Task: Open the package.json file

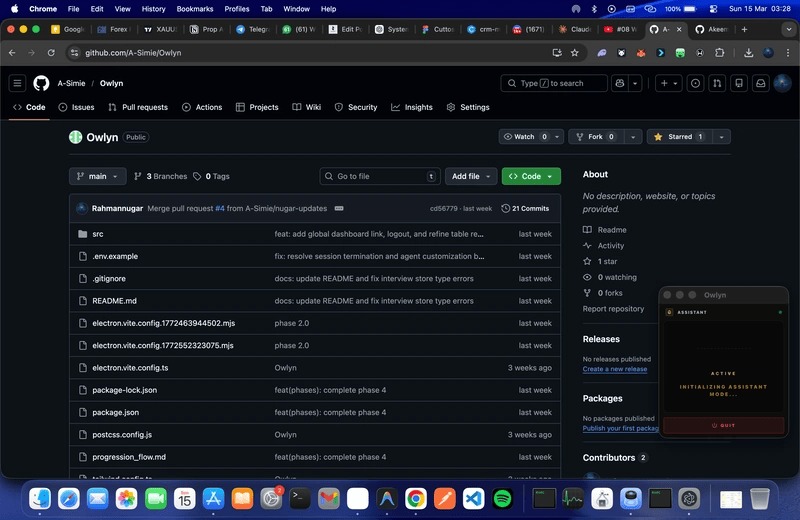Action: coord(115,412)
